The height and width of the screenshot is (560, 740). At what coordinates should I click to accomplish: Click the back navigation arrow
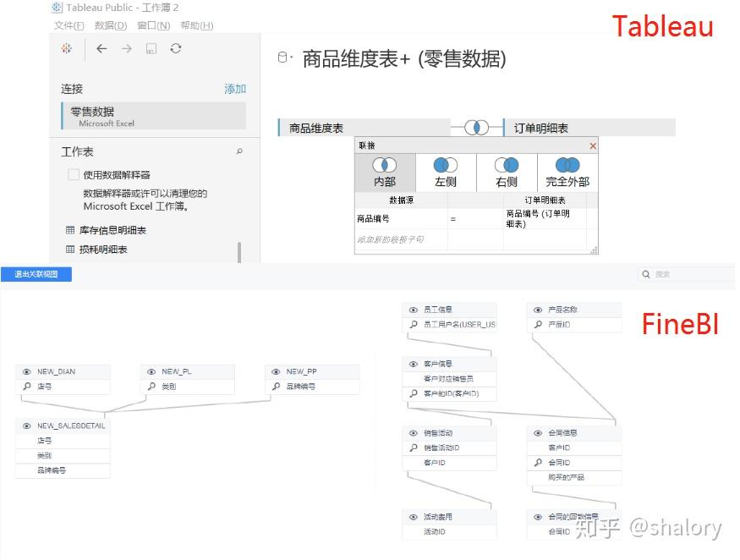coord(102,48)
